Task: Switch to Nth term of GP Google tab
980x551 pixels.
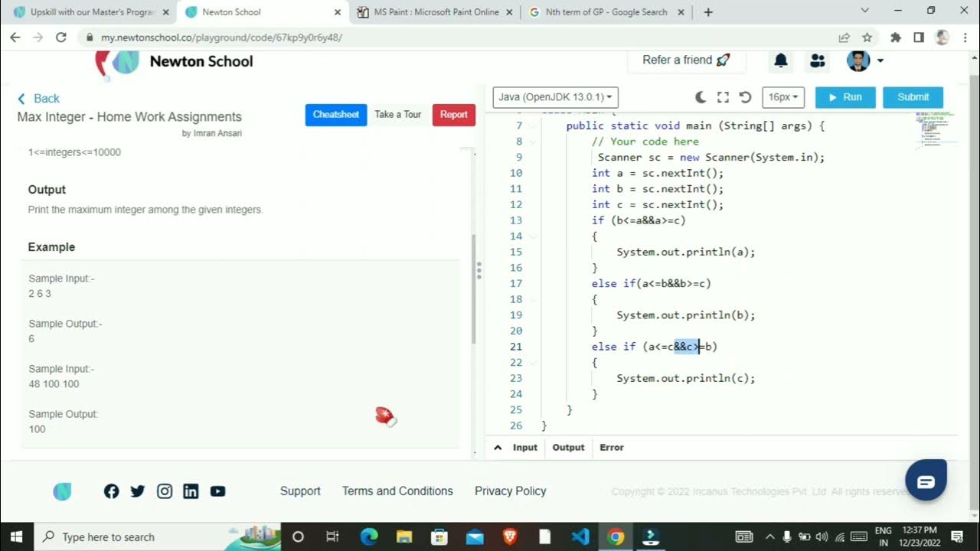Action: click(605, 12)
